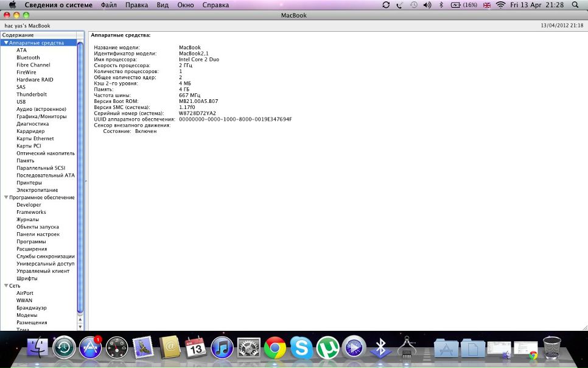588x368 pixels.
Task: Open iTunes from the dock
Action: [x=222, y=348]
